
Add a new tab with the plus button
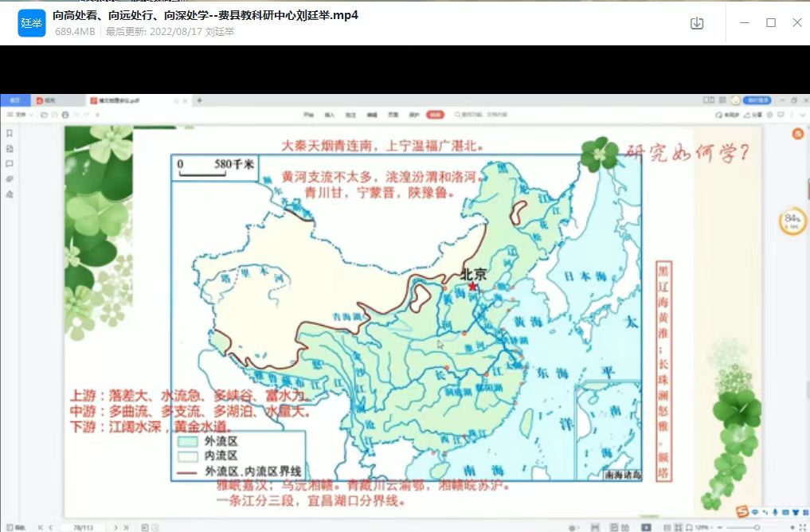click(199, 100)
